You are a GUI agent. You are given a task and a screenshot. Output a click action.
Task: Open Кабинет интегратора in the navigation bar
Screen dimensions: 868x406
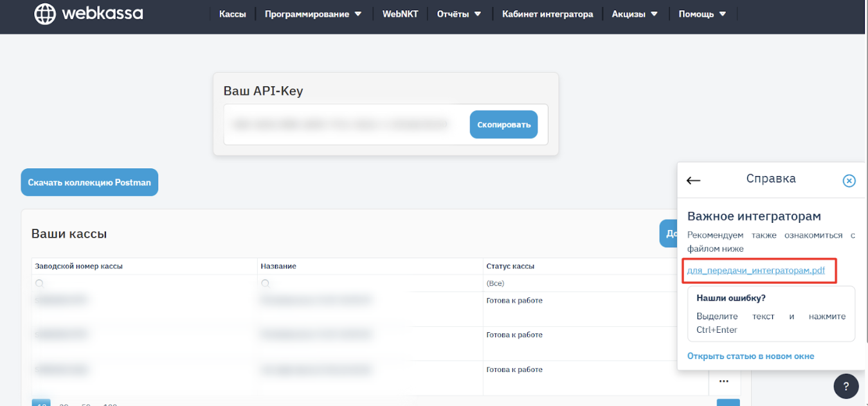(547, 14)
